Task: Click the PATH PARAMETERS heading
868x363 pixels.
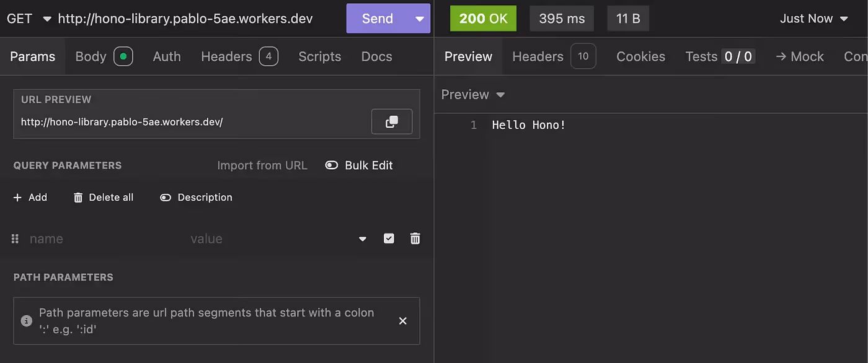Action: click(63, 277)
